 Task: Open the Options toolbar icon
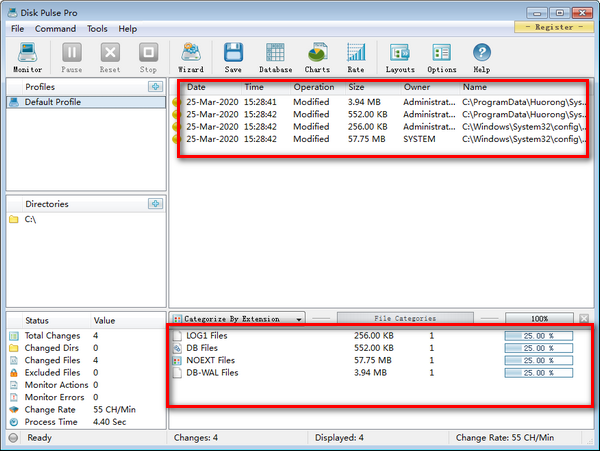tap(441, 58)
